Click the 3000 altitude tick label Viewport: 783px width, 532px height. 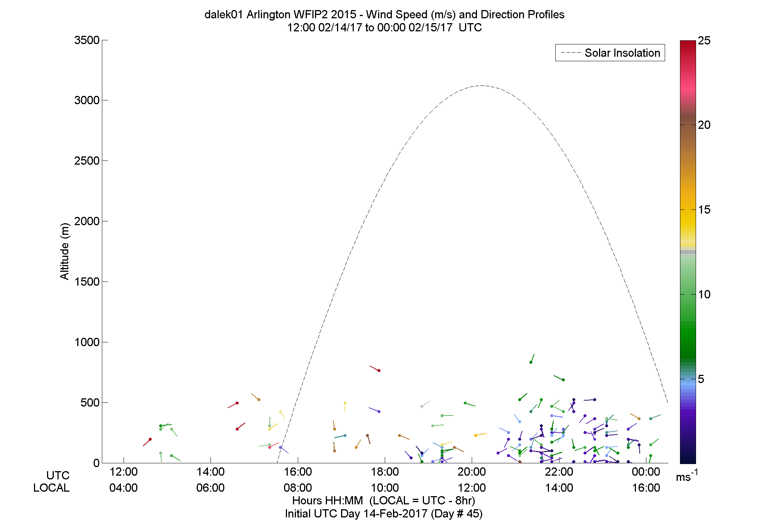[87, 100]
